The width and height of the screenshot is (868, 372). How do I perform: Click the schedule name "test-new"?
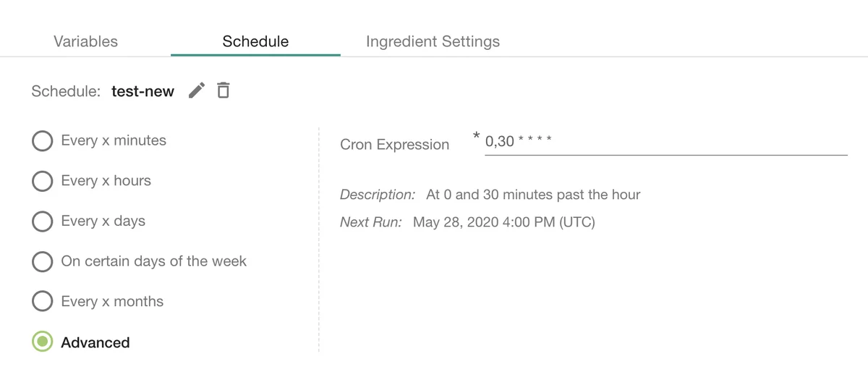(x=142, y=91)
